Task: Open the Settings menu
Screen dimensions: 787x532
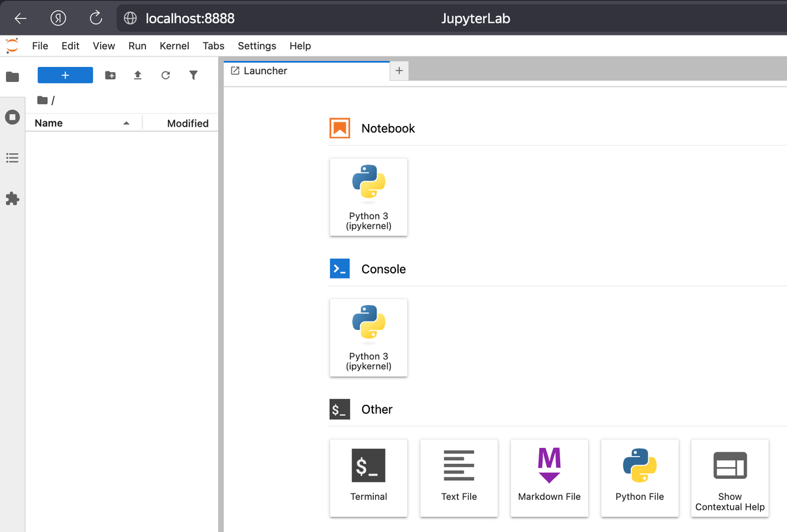Action: point(257,46)
